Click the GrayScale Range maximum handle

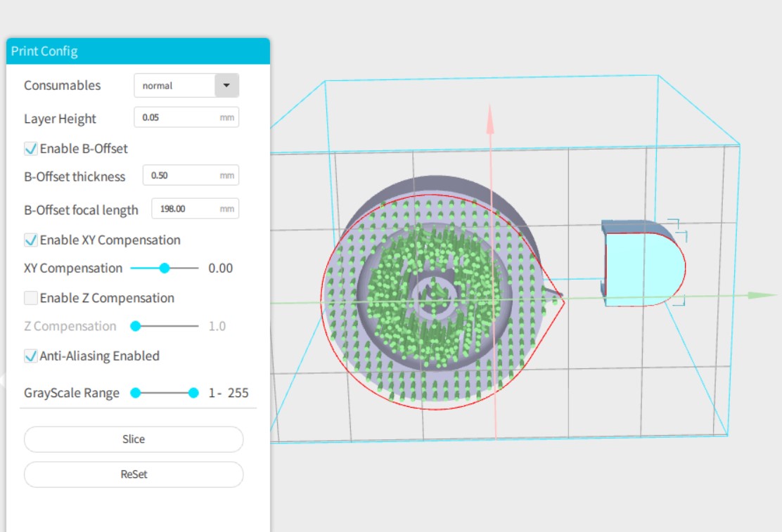[193, 393]
